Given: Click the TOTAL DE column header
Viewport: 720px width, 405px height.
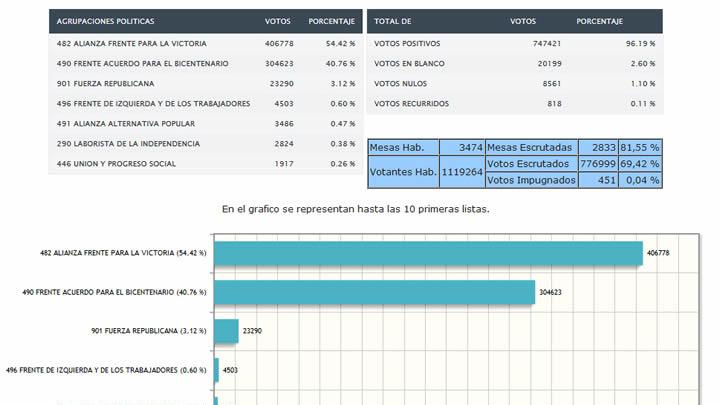Looking at the screenshot, I should coord(392,21).
